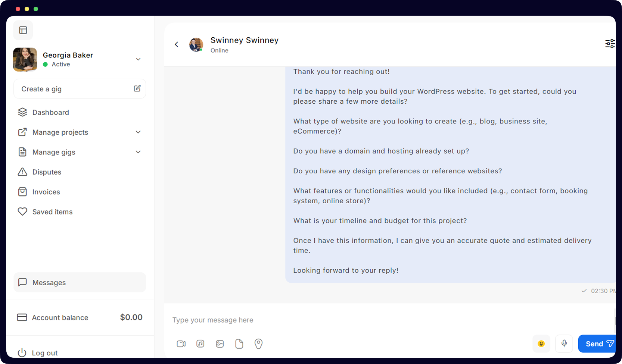Open the emoji picker
The height and width of the screenshot is (364, 622).
(541, 343)
